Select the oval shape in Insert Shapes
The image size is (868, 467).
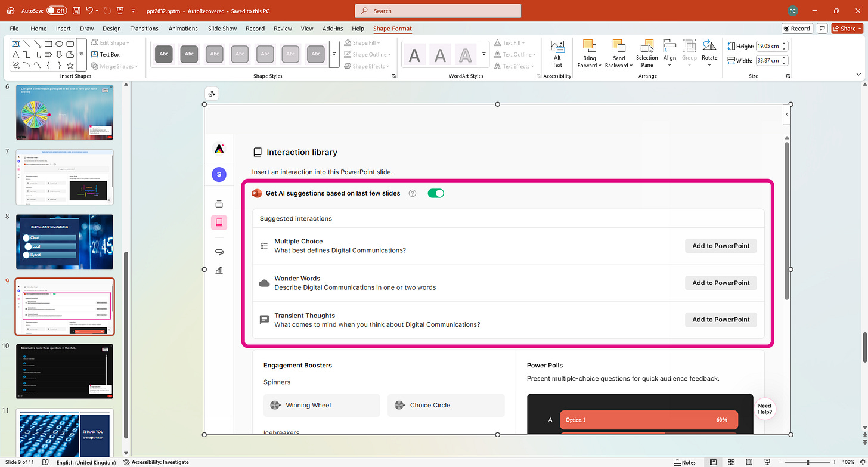pos(59,44)
